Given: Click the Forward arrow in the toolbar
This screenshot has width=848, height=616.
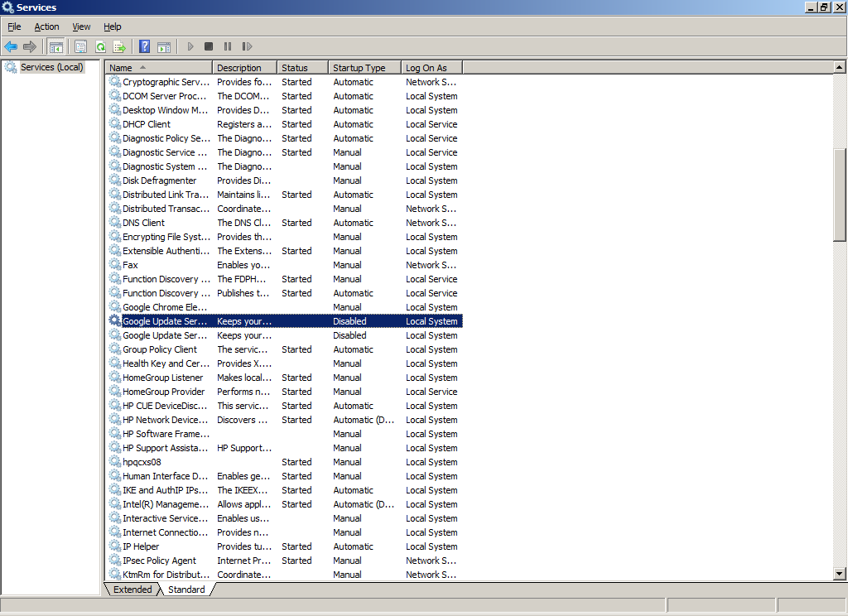Looking at the screenshot, I should click(30, 46).
